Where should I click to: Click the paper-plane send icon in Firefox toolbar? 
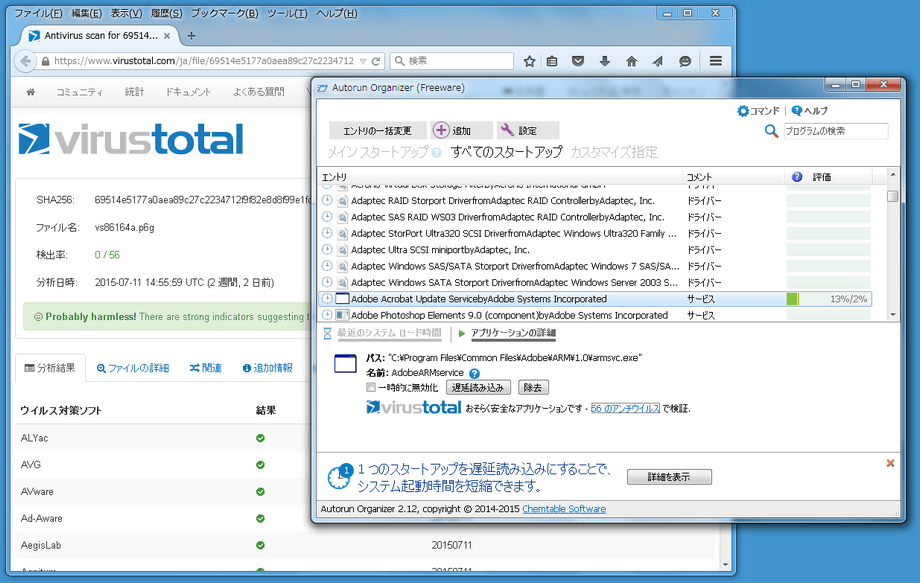coord(658,61)
